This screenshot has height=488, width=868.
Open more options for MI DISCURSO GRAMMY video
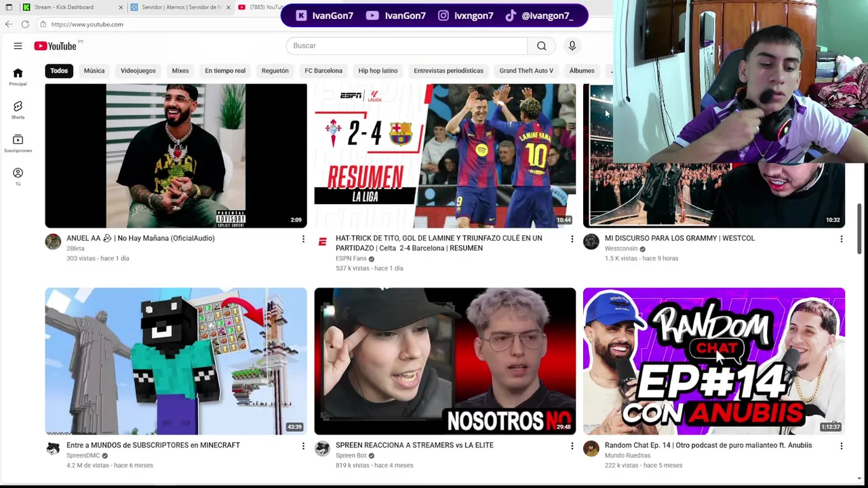coord(841,239)
